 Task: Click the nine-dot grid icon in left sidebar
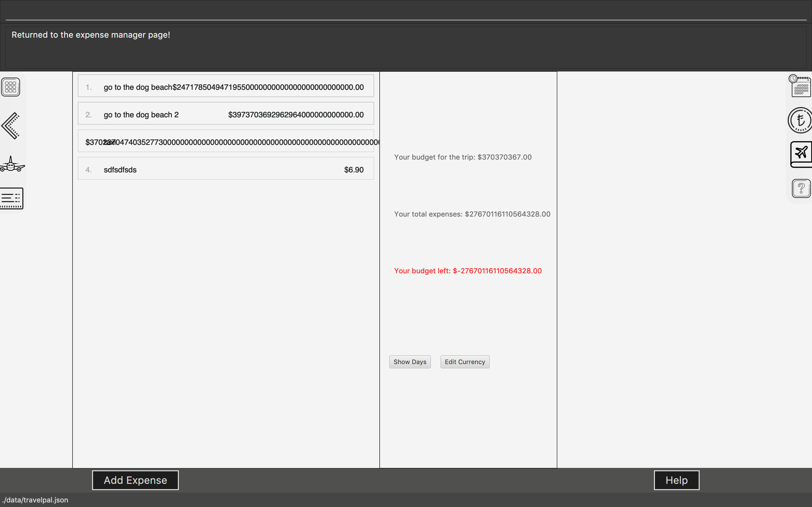[10, 87]
